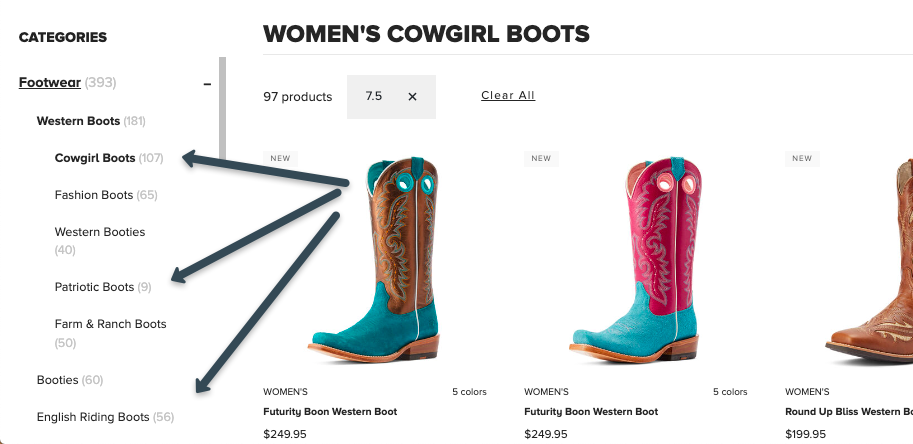This screenshot has height=444, width=913.
Task: Click 5 colors on first boot
Action: click(469, 392)
